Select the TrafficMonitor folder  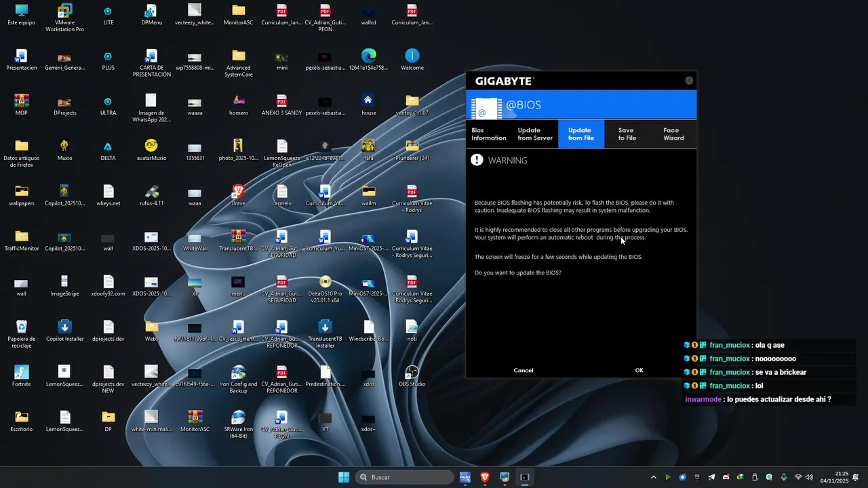click(x=22, y=241)
